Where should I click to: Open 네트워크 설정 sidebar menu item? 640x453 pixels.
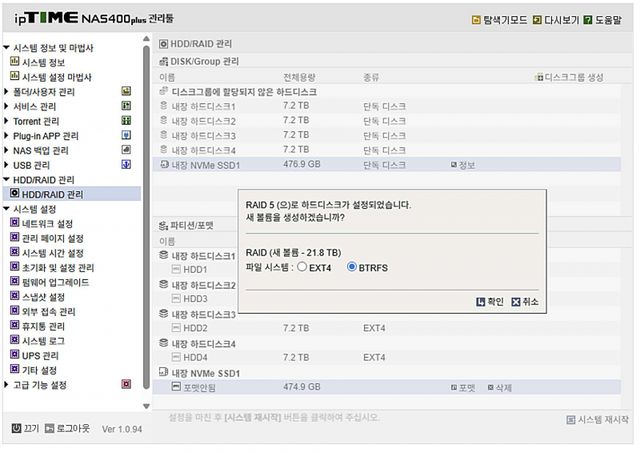pyautogui.click(x=46, y=224)
